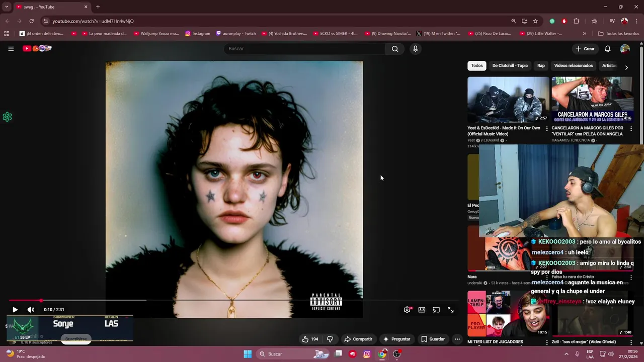Open the auronplay - Twitch bookmark

tap(236, 34)
